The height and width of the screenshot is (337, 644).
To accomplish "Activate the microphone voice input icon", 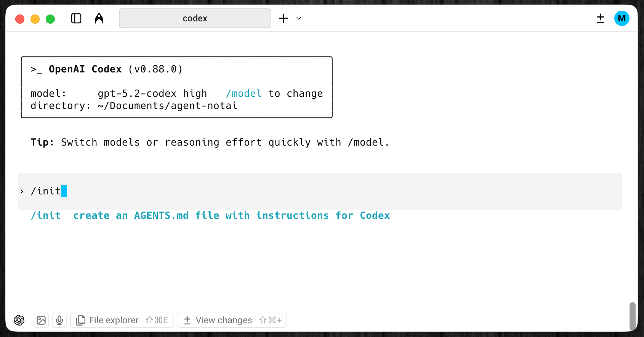I will click(x=59, y=320).
